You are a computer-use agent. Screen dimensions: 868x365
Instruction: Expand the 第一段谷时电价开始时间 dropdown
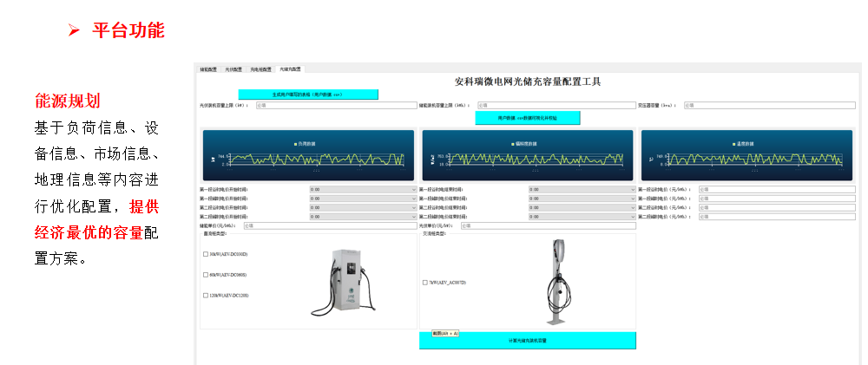point(363,188)
